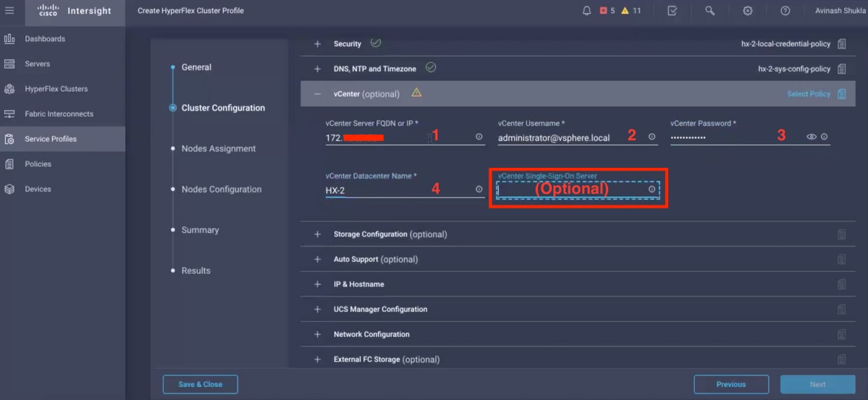
Task: Go to Dashboards in sidebar
Action: click(x=45, y=39)
